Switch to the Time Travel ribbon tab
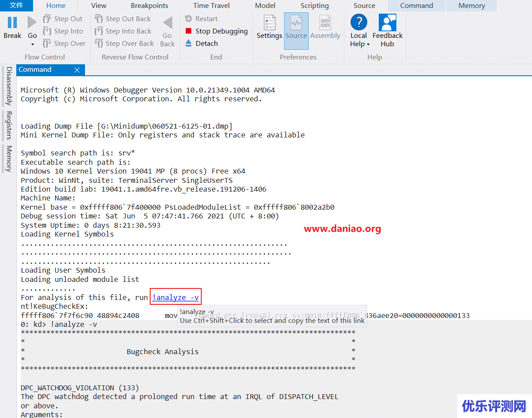The height and width of the screenshot is (418, 532). pyautogui.click(x=211, y=6)
